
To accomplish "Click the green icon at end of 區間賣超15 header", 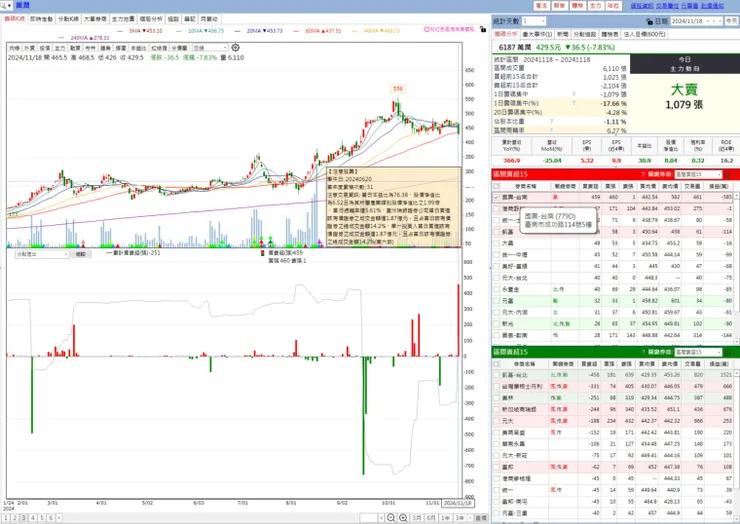I will point(727,352).
